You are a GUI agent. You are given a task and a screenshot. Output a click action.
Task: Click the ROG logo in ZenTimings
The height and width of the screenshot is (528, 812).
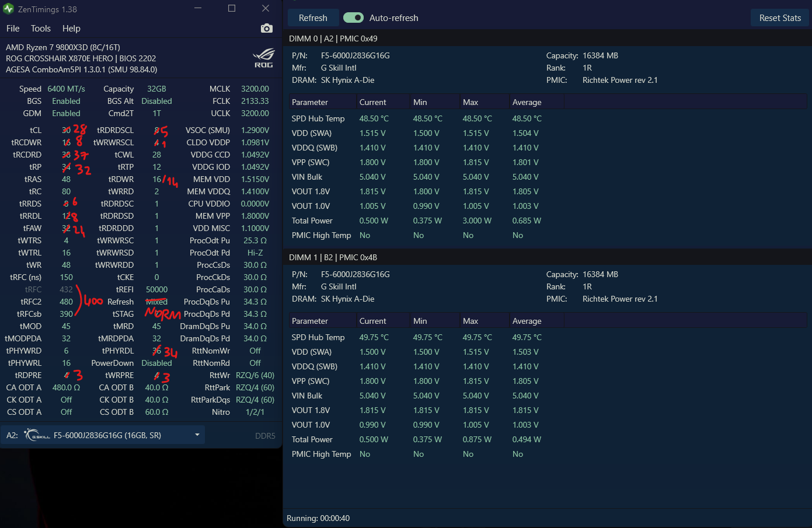click(x=263, y=58)
